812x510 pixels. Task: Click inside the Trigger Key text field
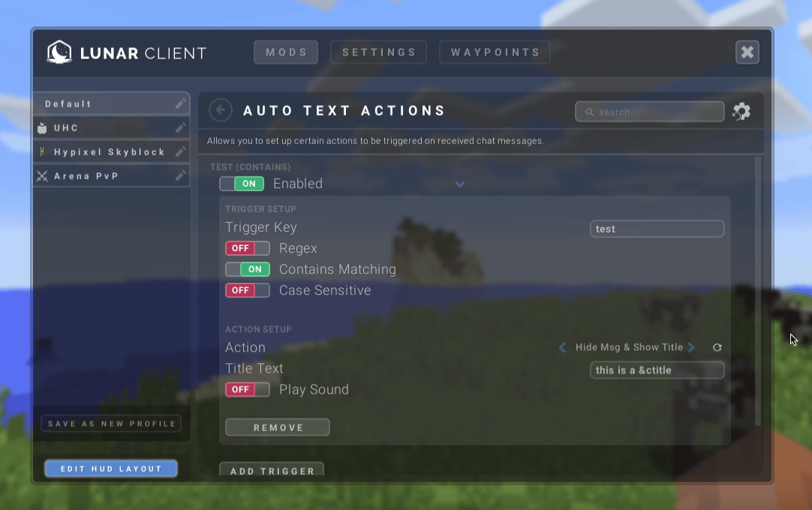pyautogui.click(x=657, y=229)
